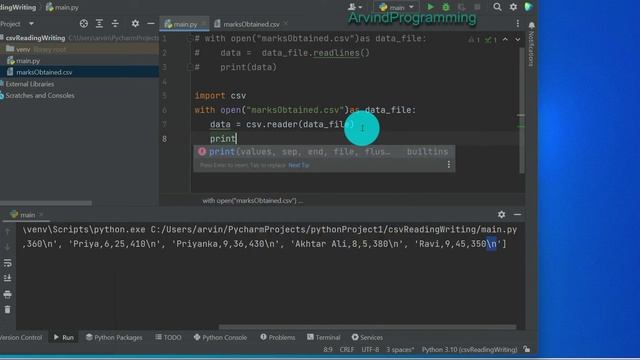Open completion popup more options dots
This screenshot has height=360, width=640.
pyautogui.click(x=449, y=164)
